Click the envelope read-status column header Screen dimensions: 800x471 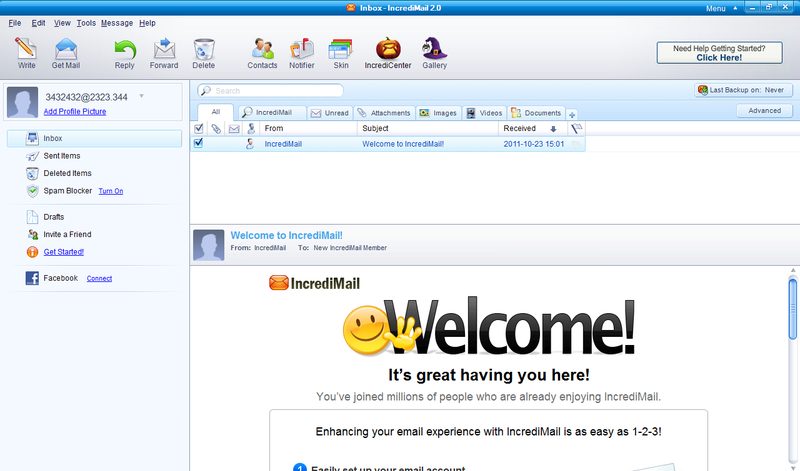234,129
